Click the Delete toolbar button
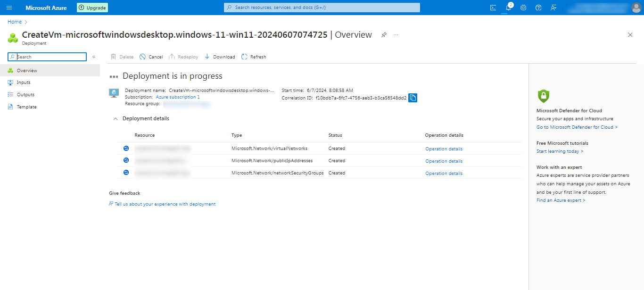 click(x=122, y=57)
